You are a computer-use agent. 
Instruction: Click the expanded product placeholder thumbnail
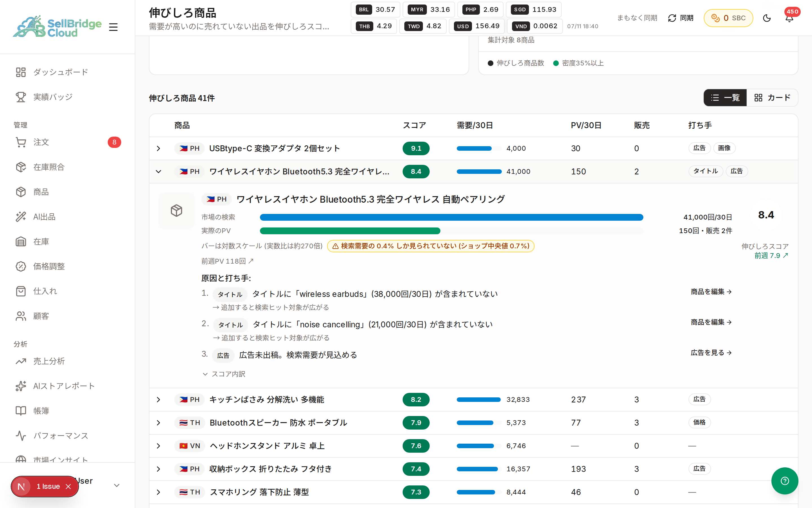[176, 211]
